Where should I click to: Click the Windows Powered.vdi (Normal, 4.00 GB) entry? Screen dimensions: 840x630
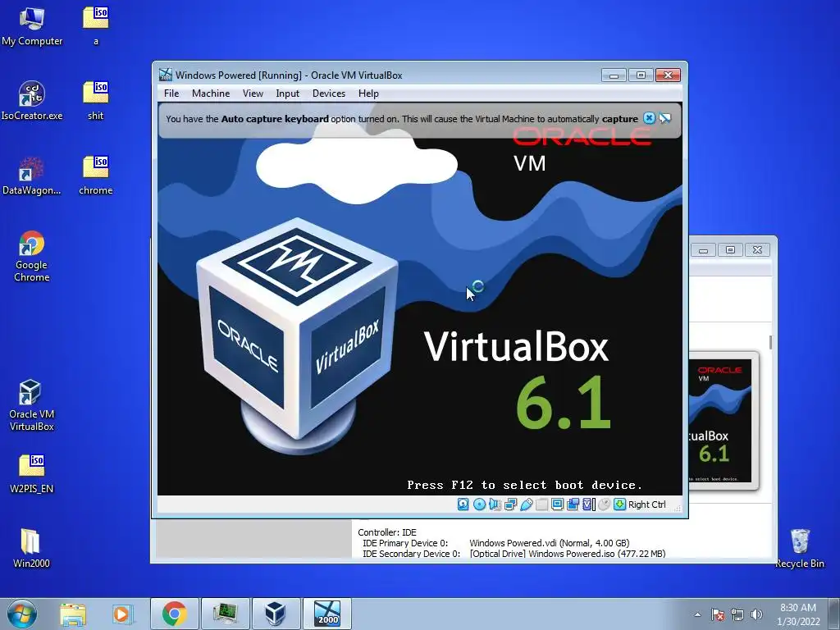[549, 543]
